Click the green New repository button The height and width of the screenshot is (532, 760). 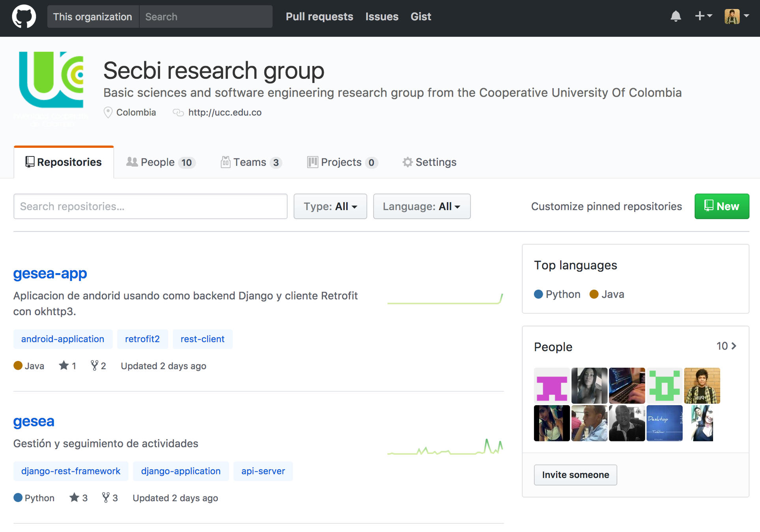point(721,206)
